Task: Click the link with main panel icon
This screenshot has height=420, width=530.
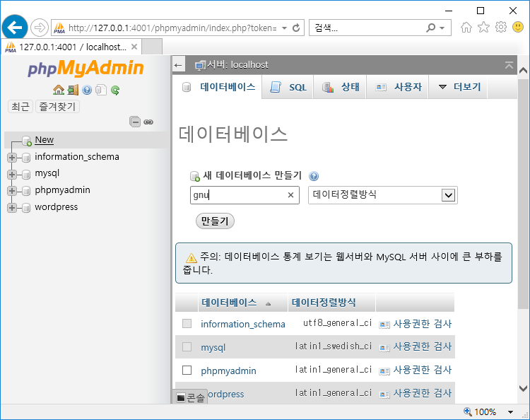Action: [148, 122]
